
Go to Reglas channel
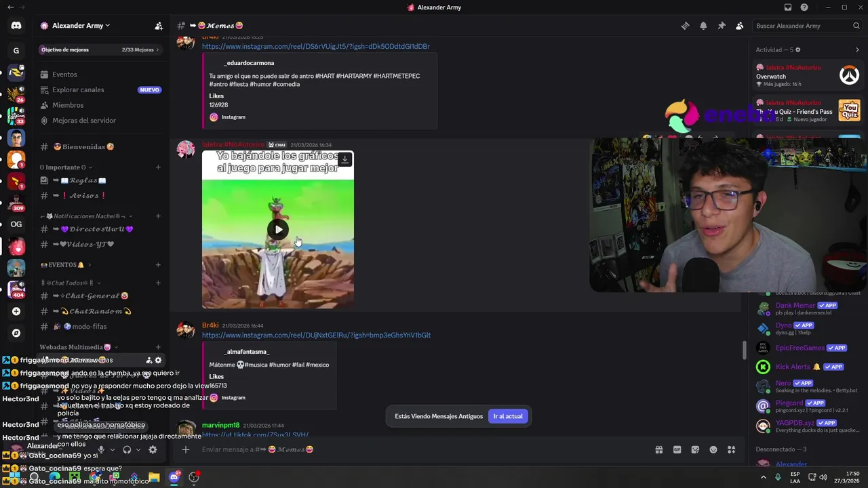tap(100, 180)
